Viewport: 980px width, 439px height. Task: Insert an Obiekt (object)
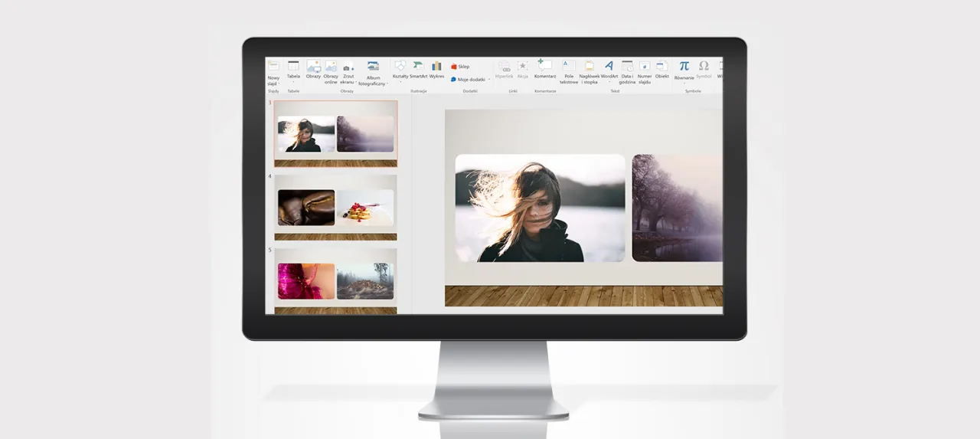point(662,68)
